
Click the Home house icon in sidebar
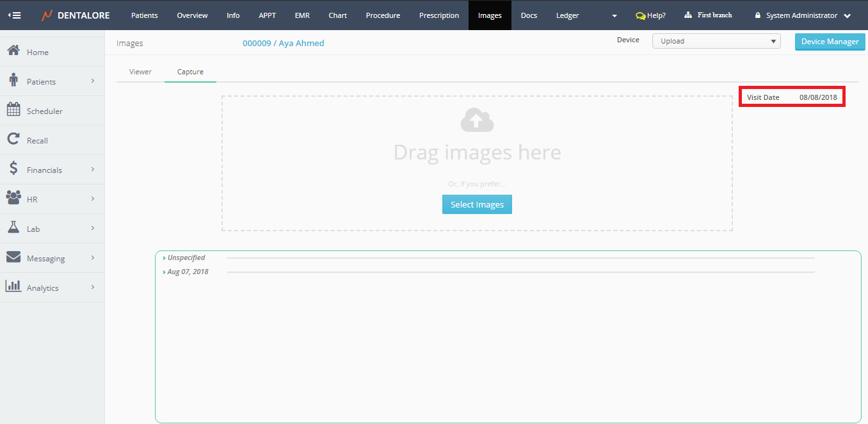point(13,51)
